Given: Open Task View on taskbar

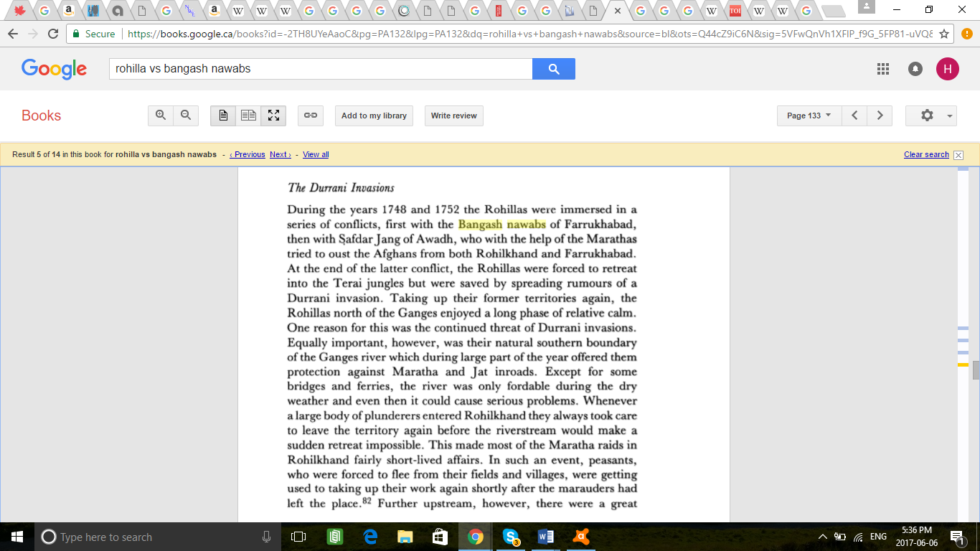Looking at the screenshot, I should (x=298, y=537).
